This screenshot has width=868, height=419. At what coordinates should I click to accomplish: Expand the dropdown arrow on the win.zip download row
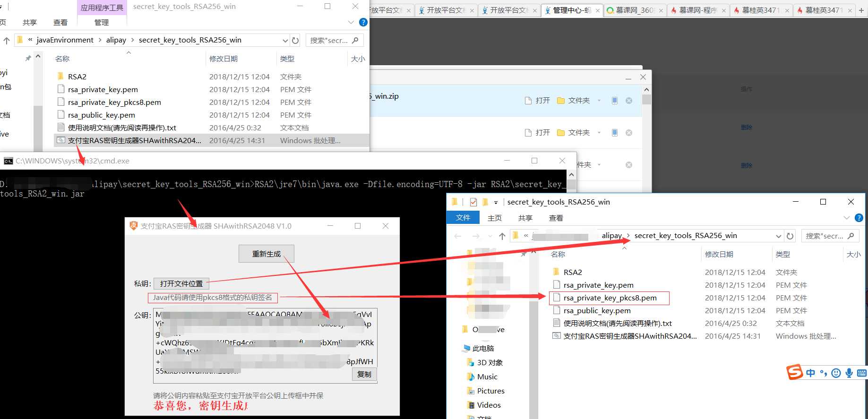click(x=599, y=101)
